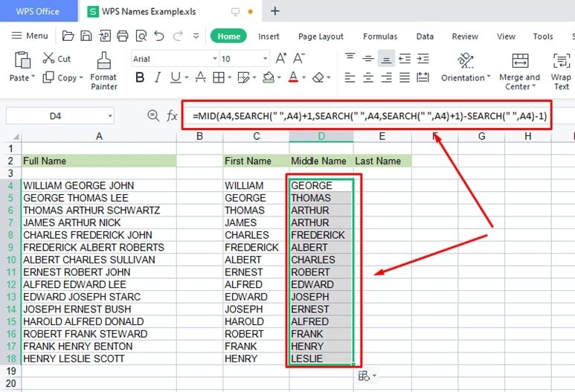Click the Justify icon
The height and width of the screenshot is (392, 575).
pyautogui.click(x=405, y=77)
